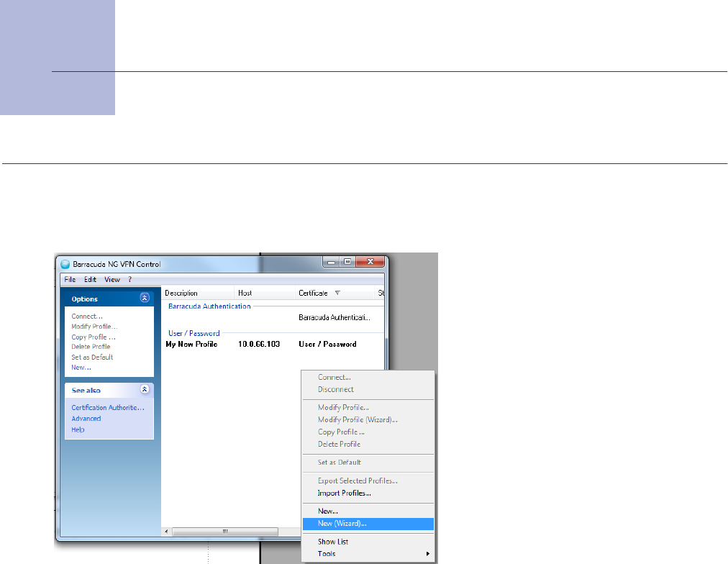
Task: Click Connect... in the context menu
Action: pyautogui.click(x=368, y=378)
